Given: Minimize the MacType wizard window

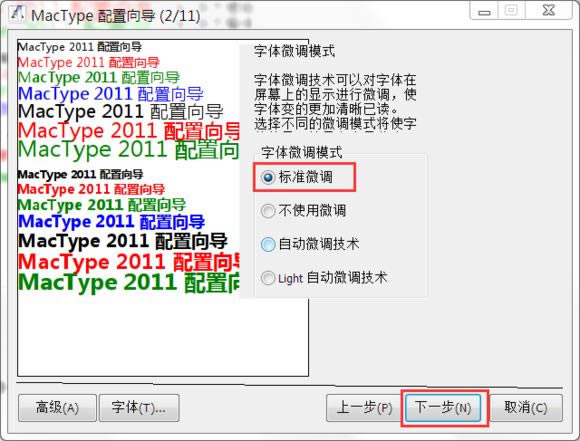Looking at the screenshot, I should [484, 11].
